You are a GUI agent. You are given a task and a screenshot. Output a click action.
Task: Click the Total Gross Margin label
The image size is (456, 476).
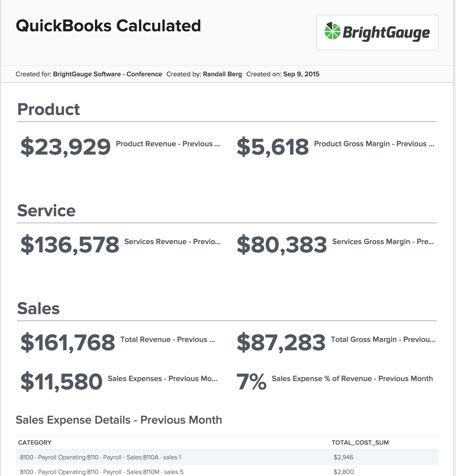click(x=383, y=340)
